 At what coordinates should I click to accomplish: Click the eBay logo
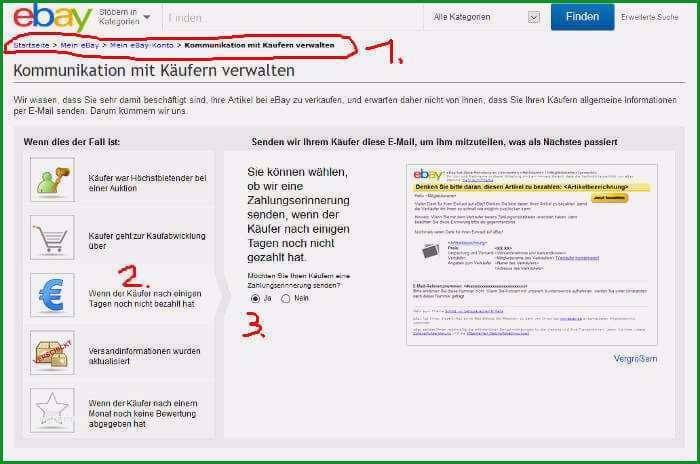(x=52, y=17)
